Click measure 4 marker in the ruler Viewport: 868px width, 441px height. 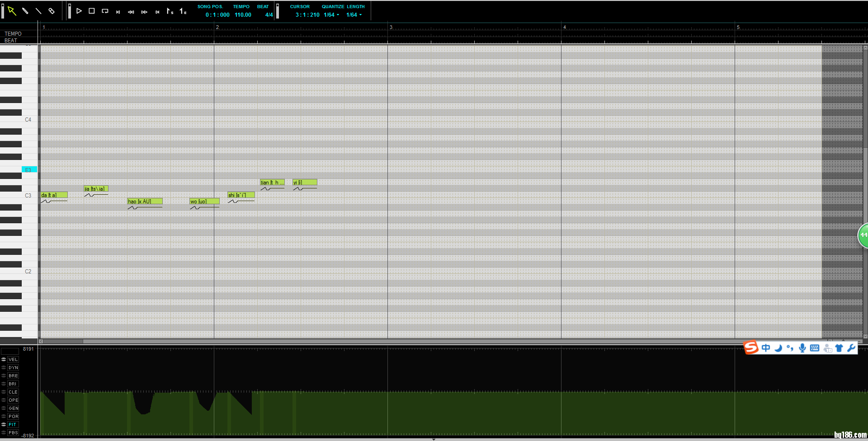pos(565,27)
